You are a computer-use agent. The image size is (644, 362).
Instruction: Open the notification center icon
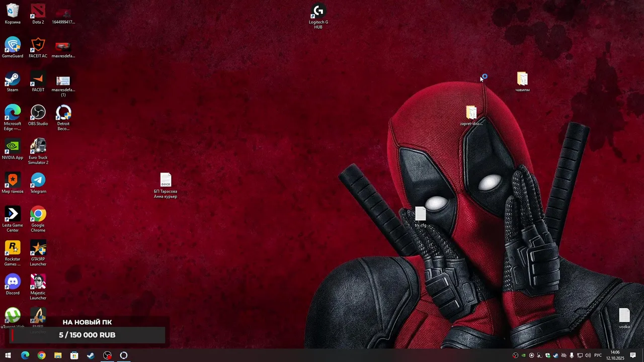tap(633, 355)
